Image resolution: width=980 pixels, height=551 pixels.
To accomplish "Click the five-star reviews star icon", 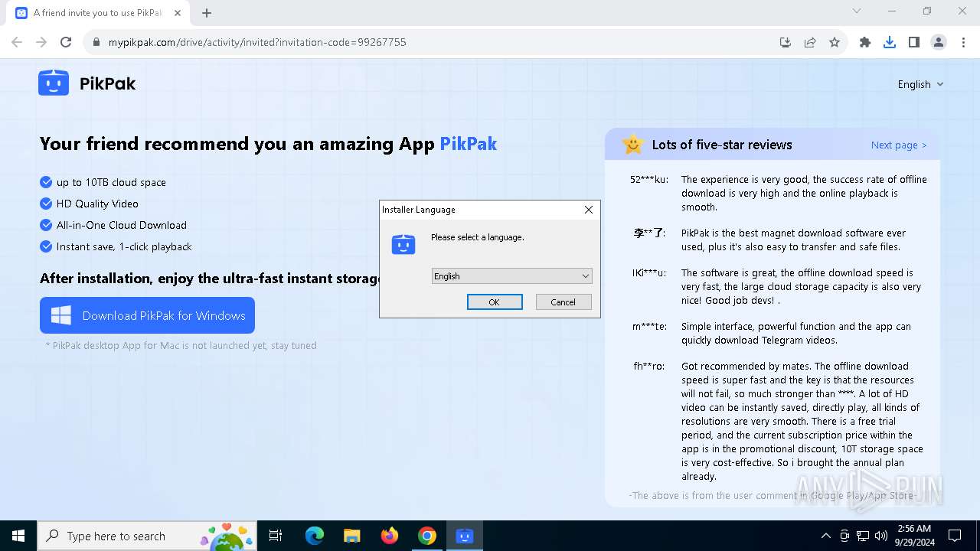I will tap(633, 144).
